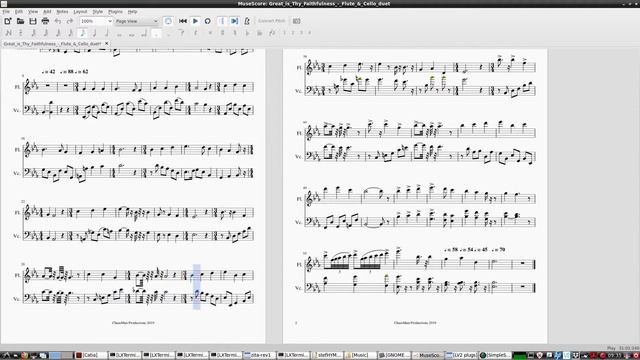The width and height of the screenshot is (640, 360).
Task: Open a score file via the folder icon
Action: tap(20, 21)
